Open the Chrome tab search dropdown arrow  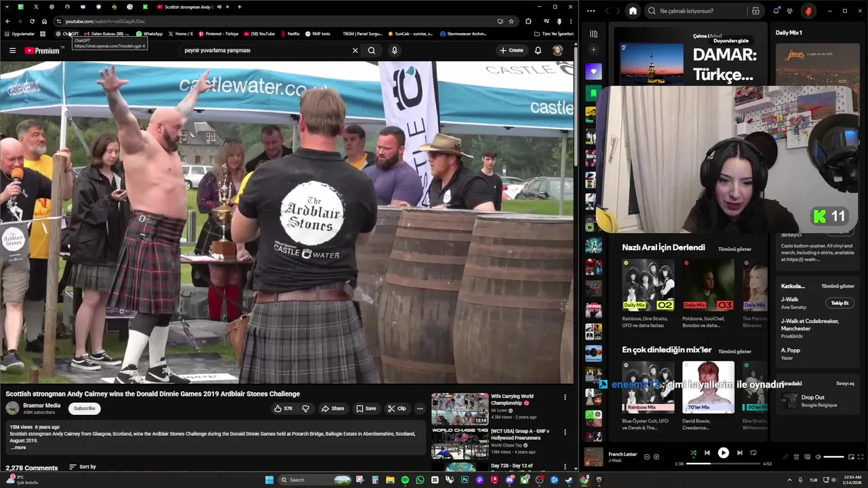click(6, 7)
